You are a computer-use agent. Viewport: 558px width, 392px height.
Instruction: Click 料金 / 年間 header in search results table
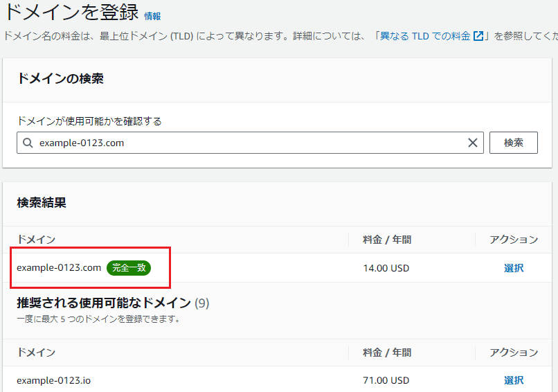click(x=387, y=240)
